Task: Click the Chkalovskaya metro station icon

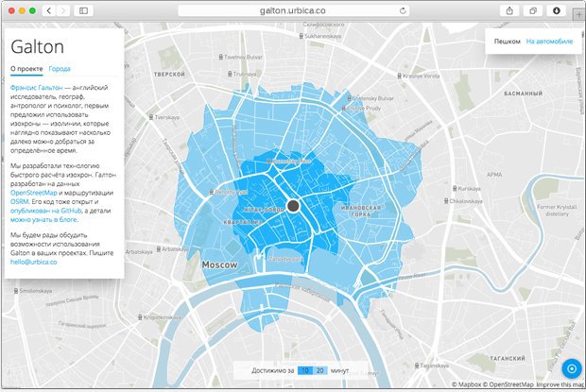Action: (x=446, y=201)
